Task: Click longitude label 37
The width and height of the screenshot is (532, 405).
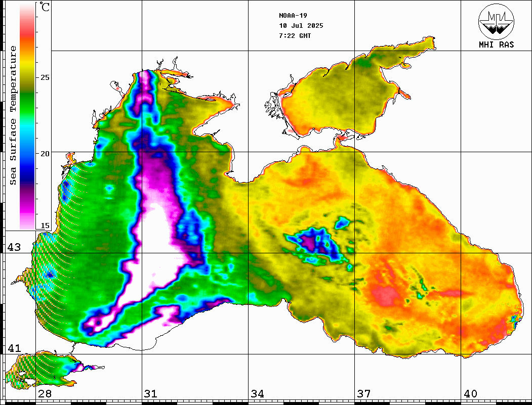Action: pyautogui.click(x=364, y=394)
